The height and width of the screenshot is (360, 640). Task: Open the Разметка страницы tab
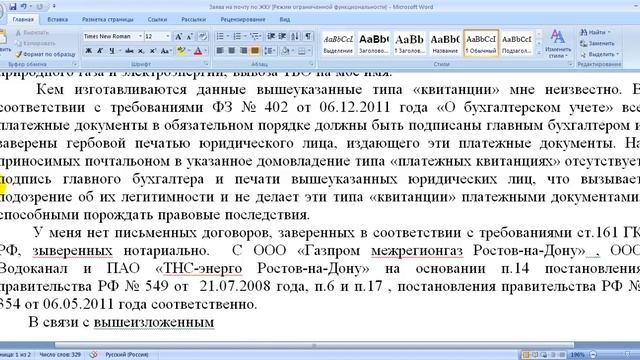point(107,20)
